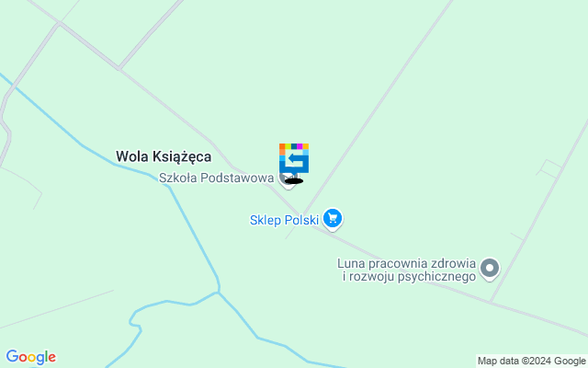
Task: Click road junction below Luna pracownia pin
Action: tap(490, 302)
